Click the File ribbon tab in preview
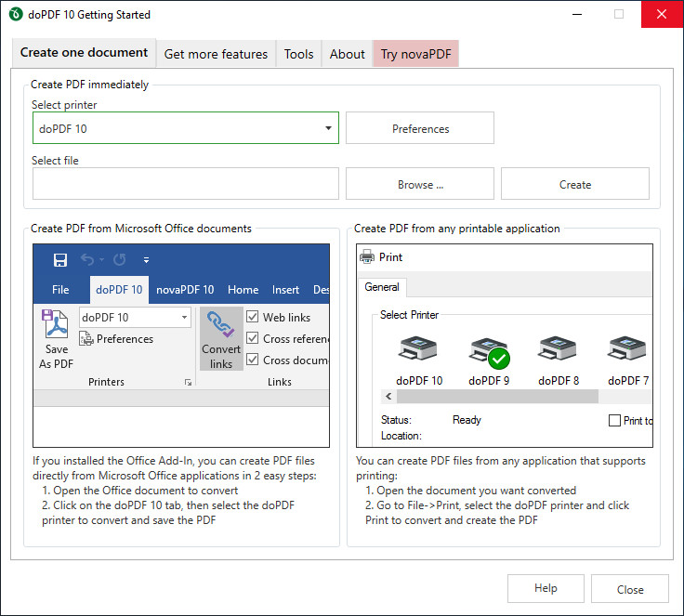Image resolution: width=684 pixels, height=616 pixels. tap(60, 290)
